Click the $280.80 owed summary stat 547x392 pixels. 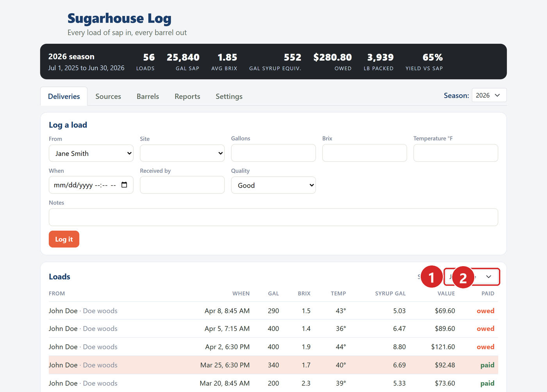[332, 62]
